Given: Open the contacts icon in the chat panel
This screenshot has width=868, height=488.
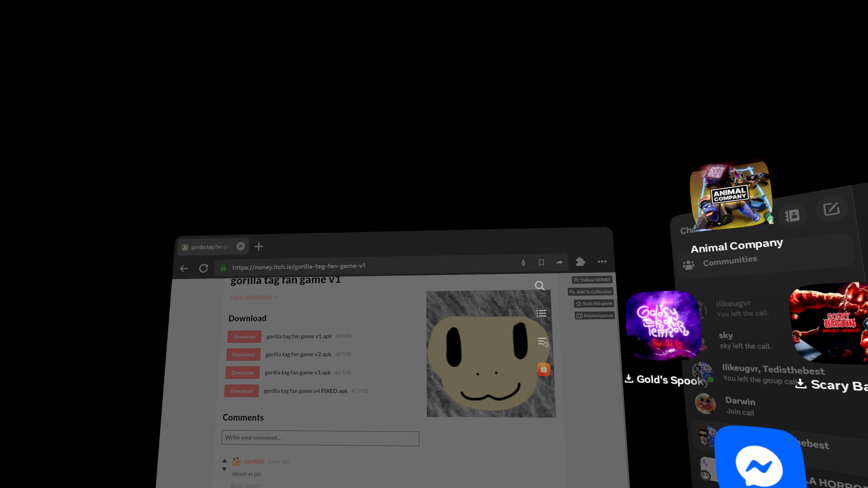Looking at the screenshot, I should pos(792,215).
